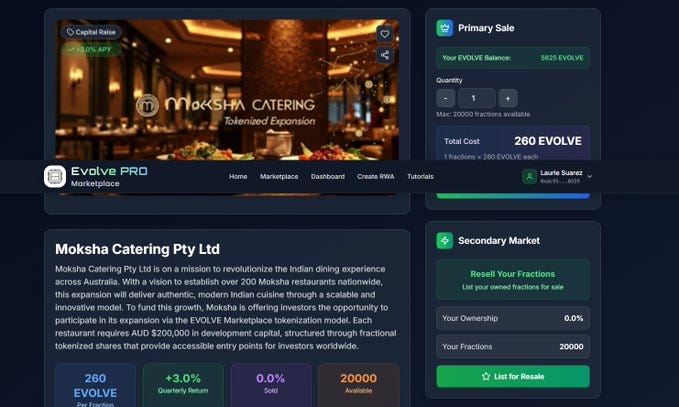Click the Capital Raise tag badge
Viewport: 679px width, 407px height.
click(x=91, y=32)
